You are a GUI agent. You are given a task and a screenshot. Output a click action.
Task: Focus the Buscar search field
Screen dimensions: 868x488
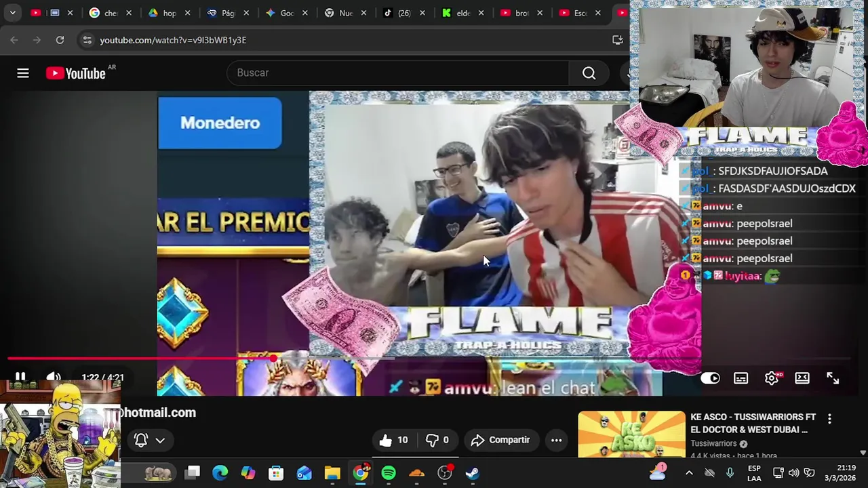(398, 73)
